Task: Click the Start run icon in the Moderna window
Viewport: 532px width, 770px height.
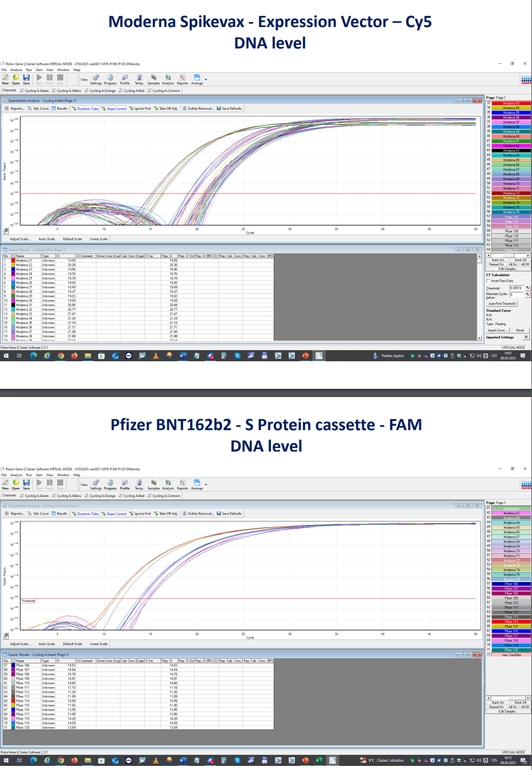Action: [39, 79]
